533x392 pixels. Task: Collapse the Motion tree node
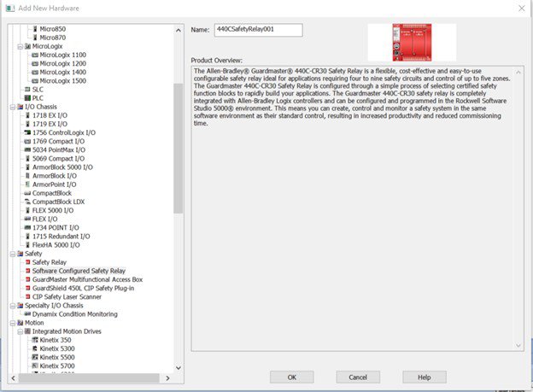pos(13,323)
